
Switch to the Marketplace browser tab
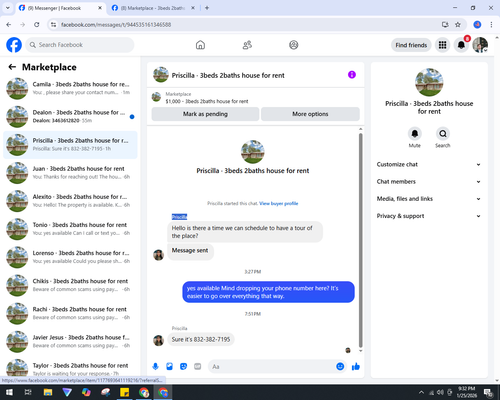click(153, 8)
